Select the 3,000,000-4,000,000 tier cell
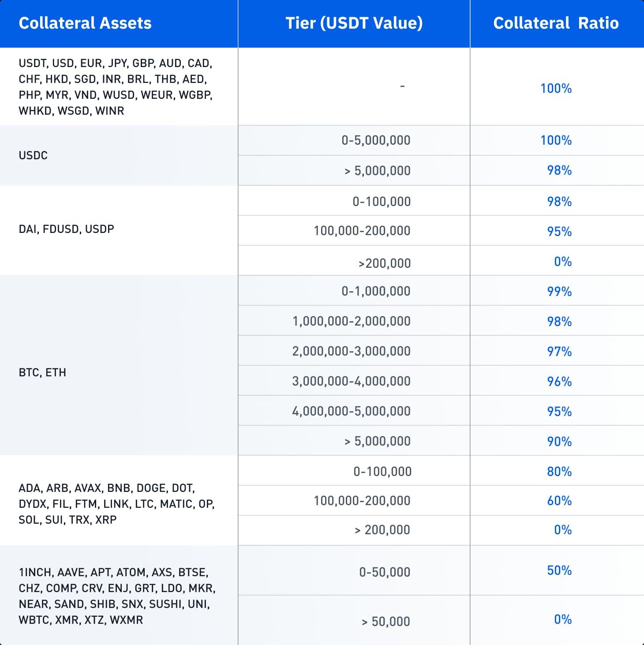 [x=351, y=381]
